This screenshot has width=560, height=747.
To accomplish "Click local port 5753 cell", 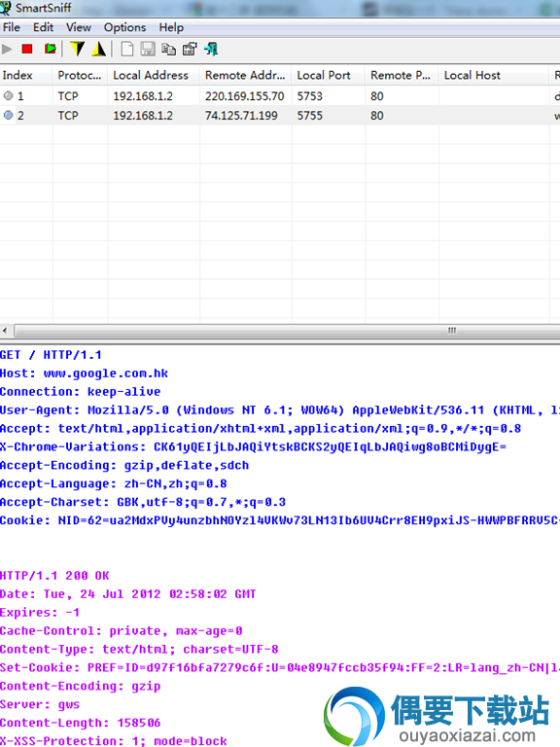I will (310, 96).
